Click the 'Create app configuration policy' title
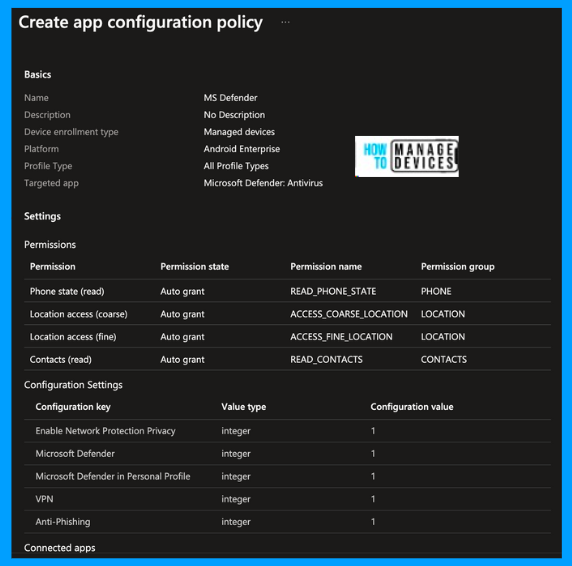This screenshot has width=572, height=566. point(141,23)
